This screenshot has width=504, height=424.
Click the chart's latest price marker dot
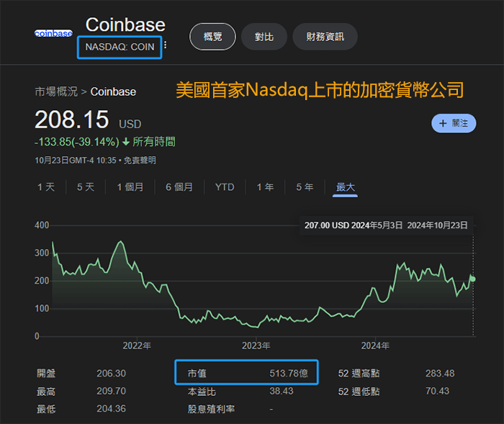[x=473, y=279]
